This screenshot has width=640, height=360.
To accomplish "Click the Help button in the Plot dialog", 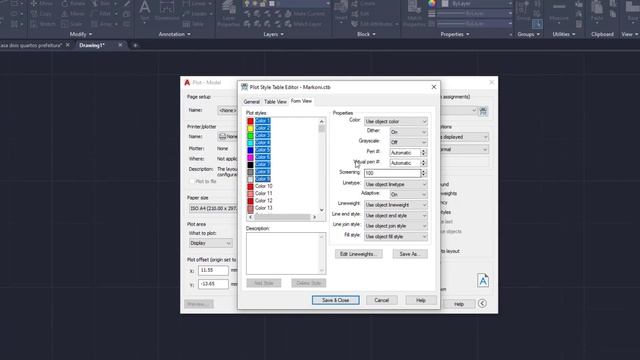I will point(459,304).
